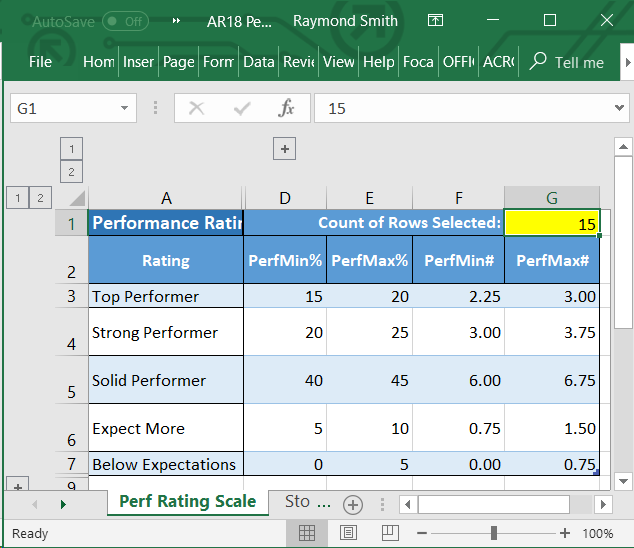634x548 pixels.
Task: Switch to Page Layout view icon
Action: [x=348, y=533]
